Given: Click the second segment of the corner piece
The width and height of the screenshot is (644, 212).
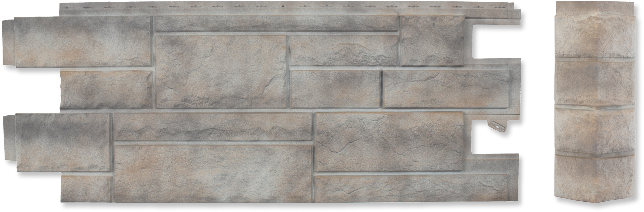Looking at the screenshot, I should tap(595, 82).
